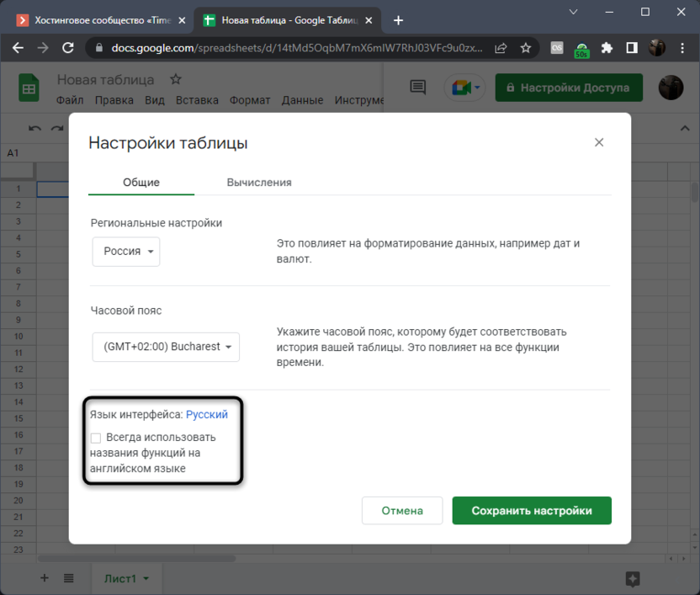The width and height of the screenshot is (700, 595).
Task: Open the comments history icon
Action: click(417, 88)
